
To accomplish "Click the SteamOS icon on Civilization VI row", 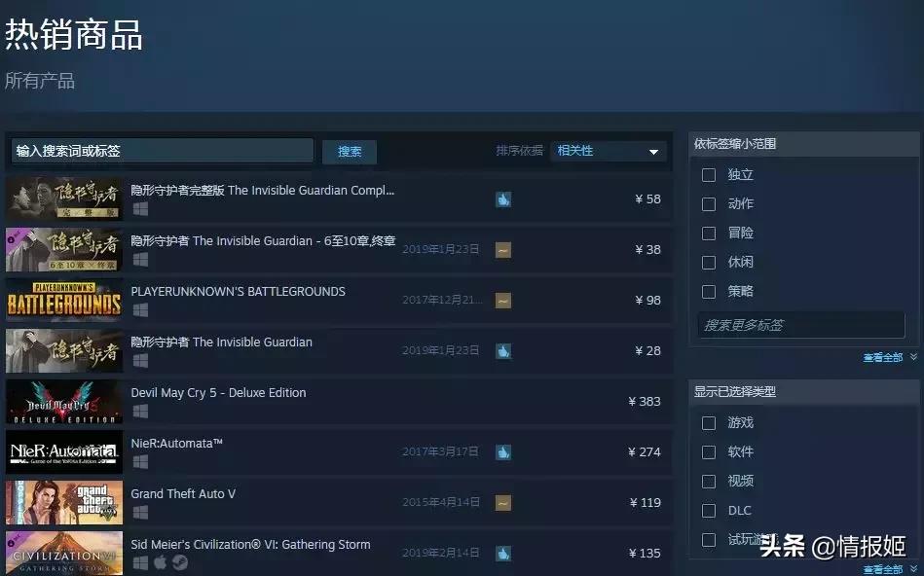I will click(179, 561).
